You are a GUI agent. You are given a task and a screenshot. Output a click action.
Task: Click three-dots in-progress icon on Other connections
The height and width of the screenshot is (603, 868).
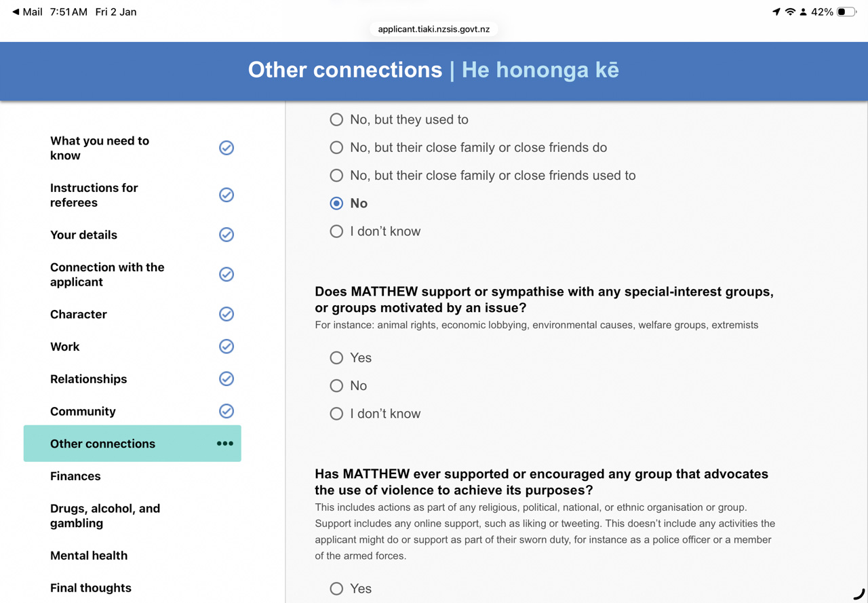pyautogui.click(x=225, y=444)
